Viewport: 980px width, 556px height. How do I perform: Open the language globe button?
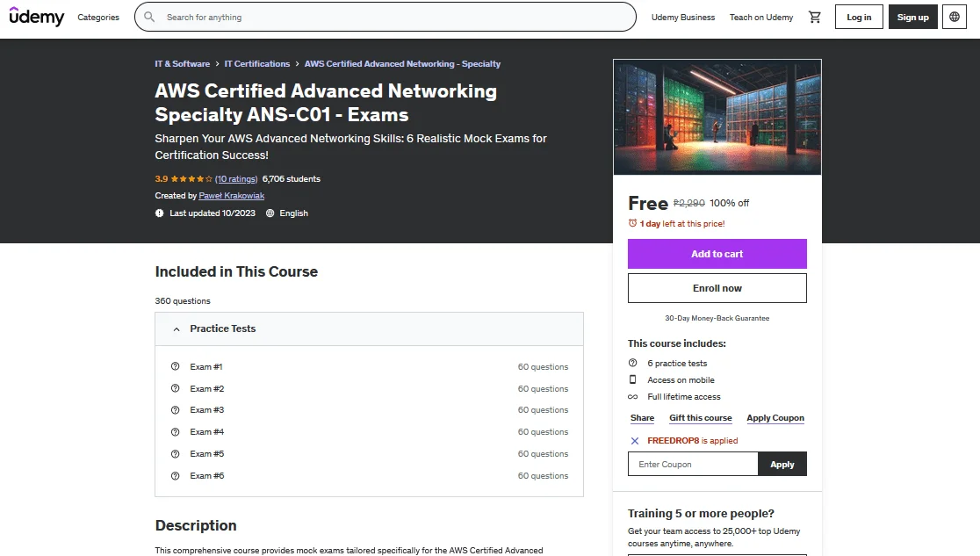point(955,17)
